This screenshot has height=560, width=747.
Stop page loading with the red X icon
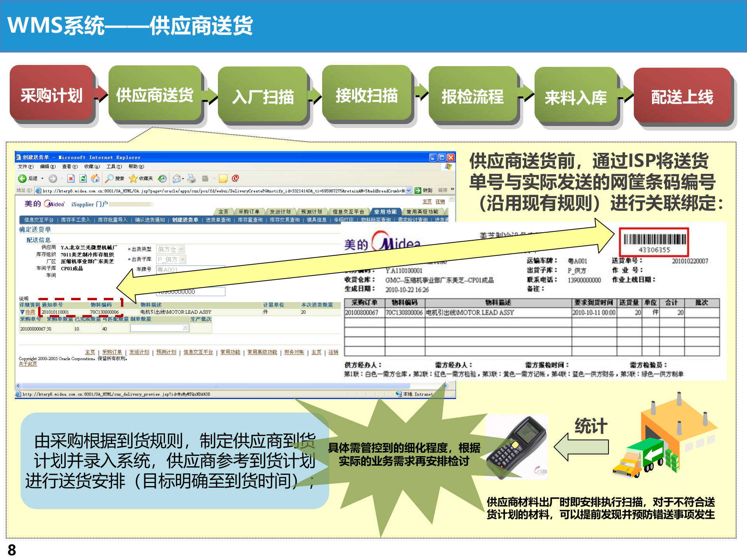coord(70,178)
